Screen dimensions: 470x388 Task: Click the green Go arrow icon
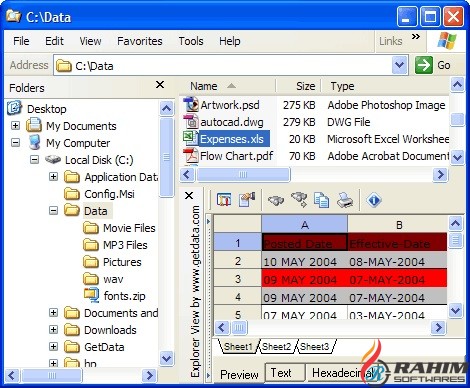[424, 65]
